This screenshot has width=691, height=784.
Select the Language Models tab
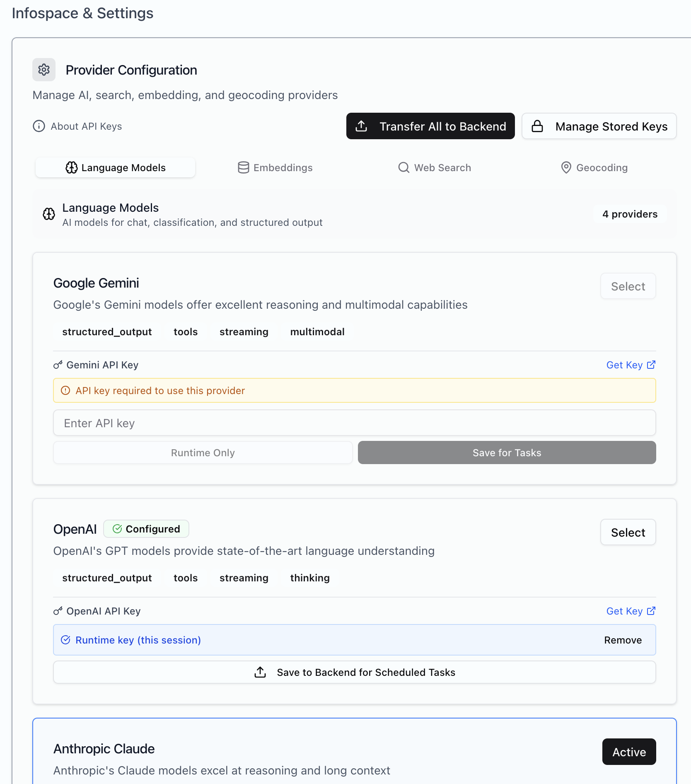click(x=115, y=167)
